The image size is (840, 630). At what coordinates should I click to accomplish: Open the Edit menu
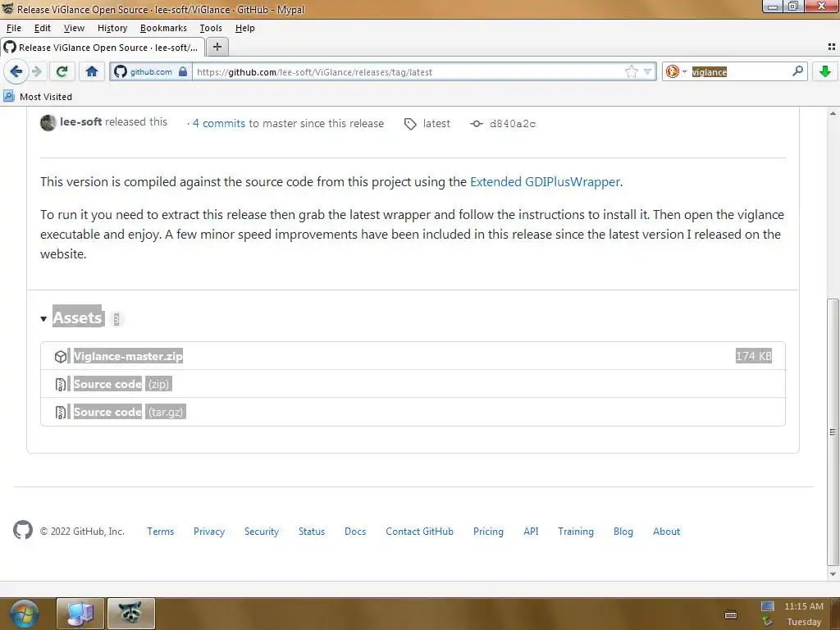(43, 28)
